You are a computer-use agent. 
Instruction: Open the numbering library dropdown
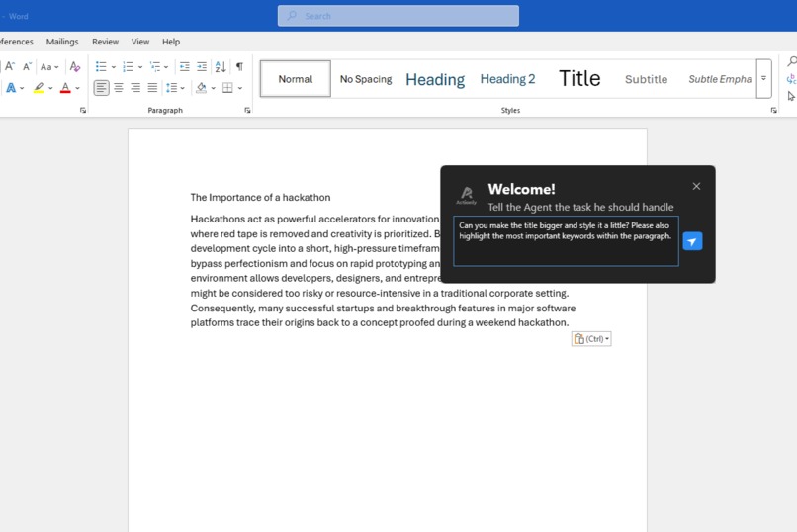click(140, 67)
